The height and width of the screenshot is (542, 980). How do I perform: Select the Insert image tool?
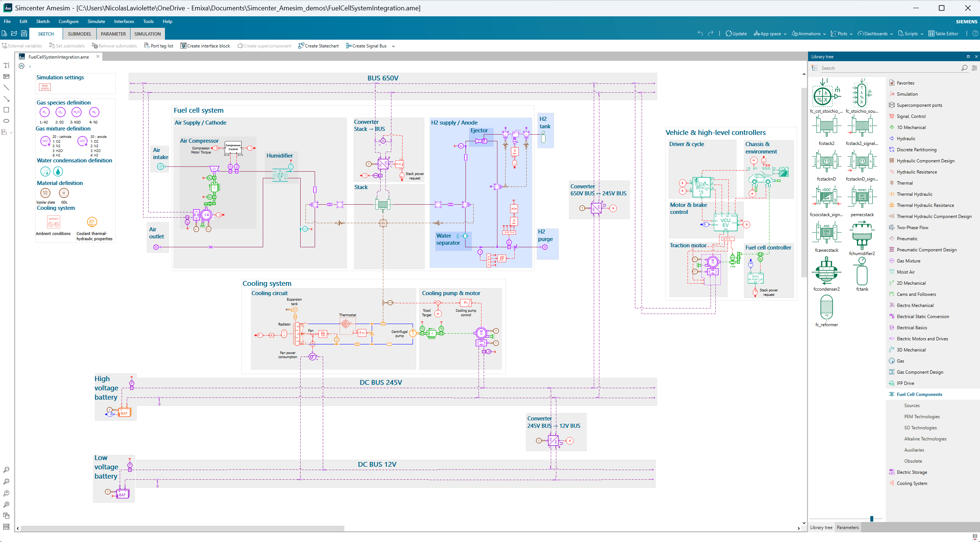tap(6, 76)
